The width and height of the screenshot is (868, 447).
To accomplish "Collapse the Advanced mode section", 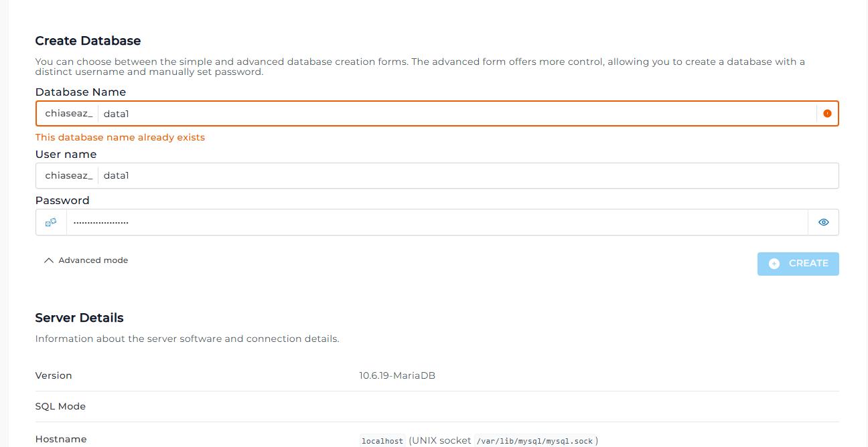I will [x=86, y=260].
